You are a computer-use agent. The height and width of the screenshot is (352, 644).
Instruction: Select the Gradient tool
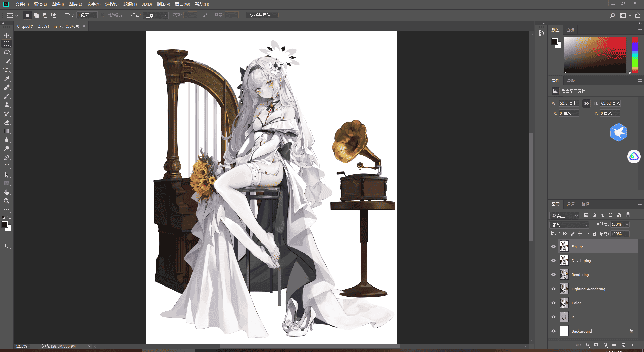tap(7, 131)
